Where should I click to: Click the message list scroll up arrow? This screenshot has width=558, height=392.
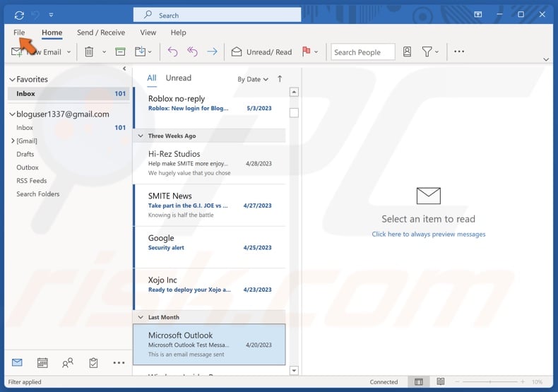294,92
